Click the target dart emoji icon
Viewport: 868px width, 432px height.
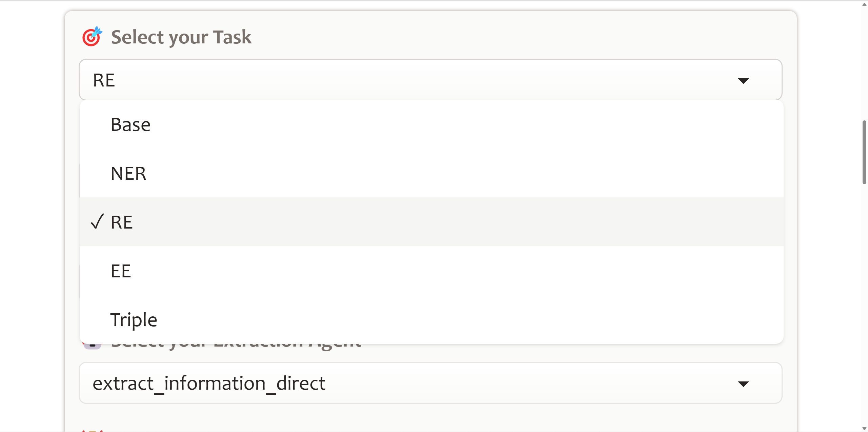(x=92, y=36)
